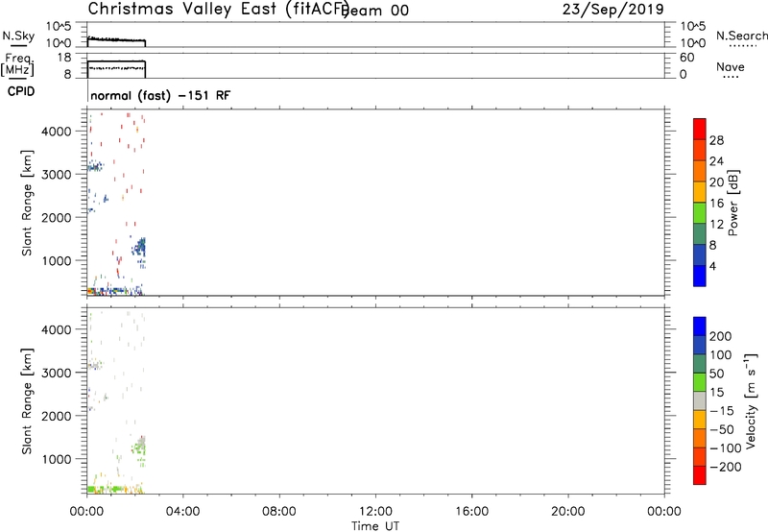
Task: Click the blue scatter cluster near 1300 km in the power panel
Action: coord(139,247)
